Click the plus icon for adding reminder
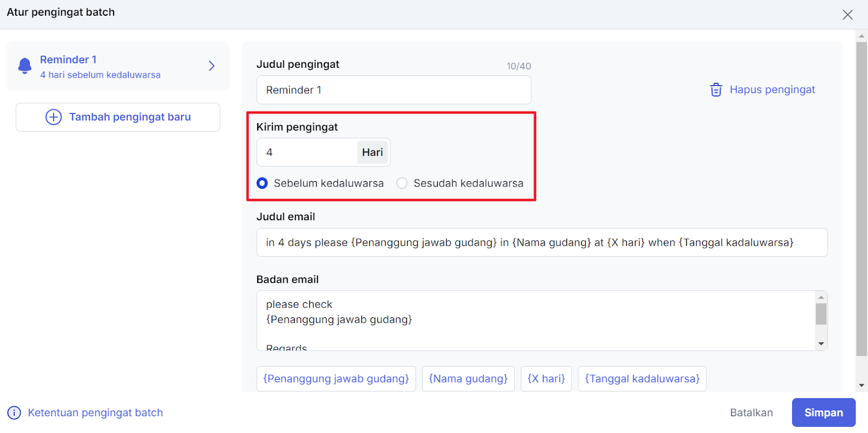The width and height of the screenshot is (868, 433). tap(53, 117)
